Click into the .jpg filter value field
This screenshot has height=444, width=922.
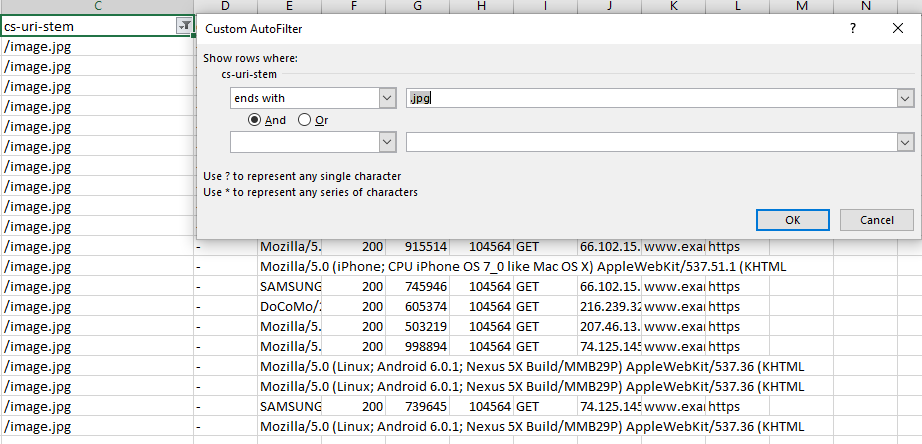pyautogui.click(x=650, y=98)
